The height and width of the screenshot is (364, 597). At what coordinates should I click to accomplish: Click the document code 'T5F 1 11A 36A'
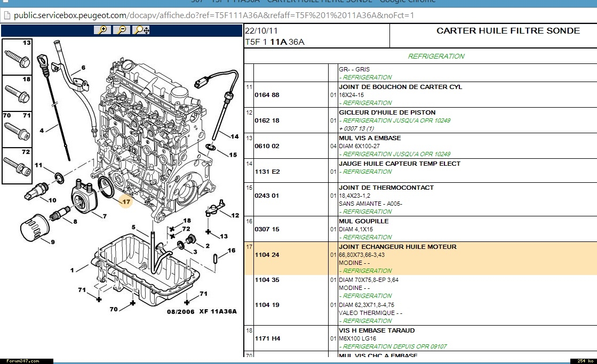click(x=275, y=42)
